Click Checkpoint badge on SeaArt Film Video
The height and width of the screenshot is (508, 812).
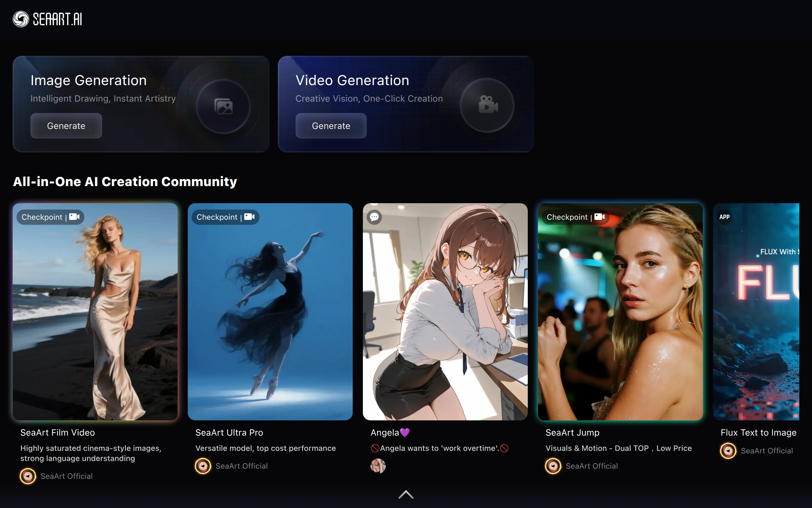click(50, 217)
